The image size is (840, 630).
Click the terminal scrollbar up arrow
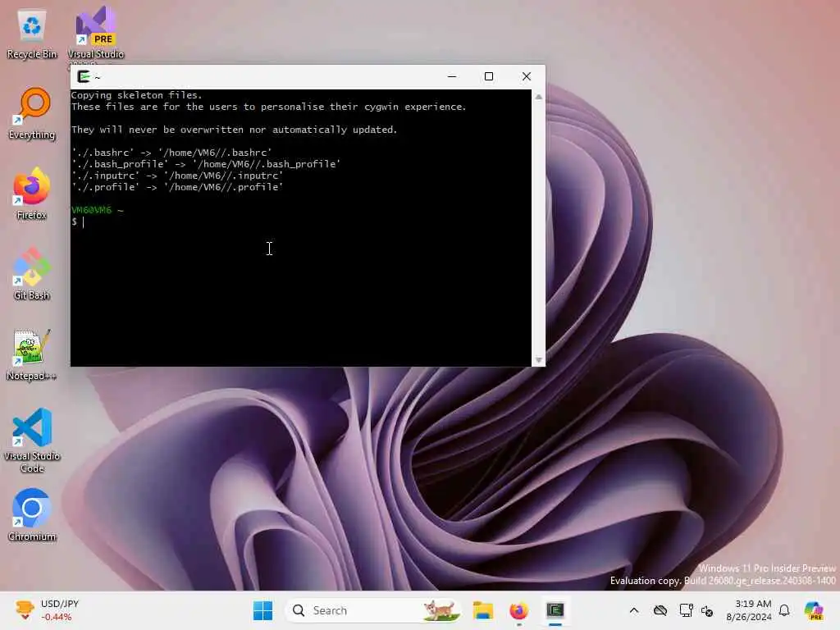[538, 97]
